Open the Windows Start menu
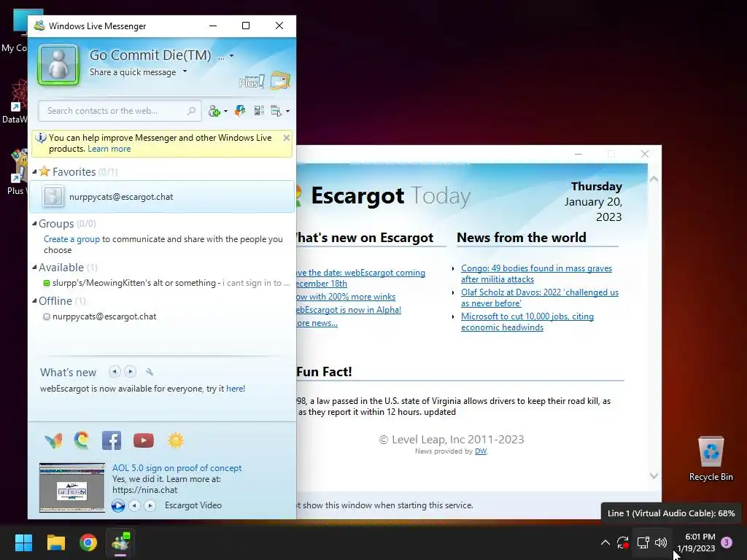The image size is (747, 560). (23, 542)
